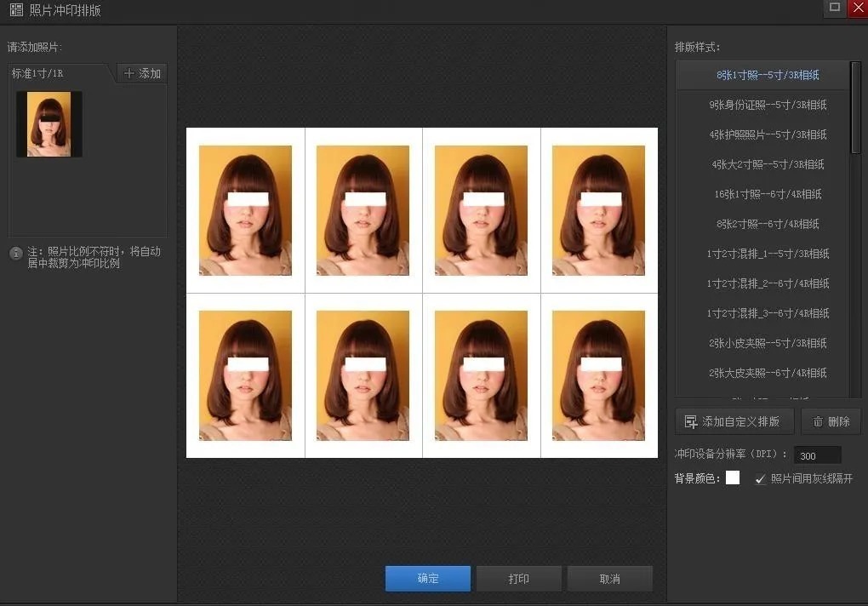Choose the 2张大皮夹照--6寸/4R相纸 layout
The image size is (868, 606).
click(x=767, y=373)
